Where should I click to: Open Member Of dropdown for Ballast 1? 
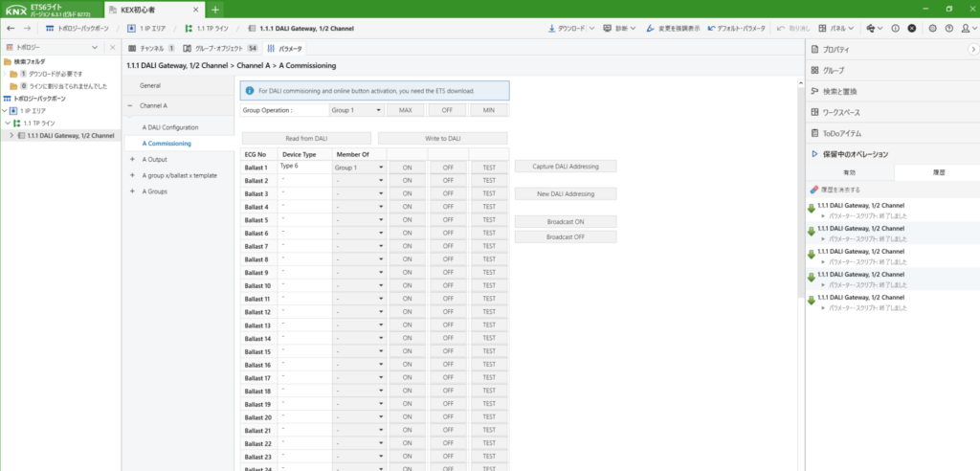(x=359, y=167)
